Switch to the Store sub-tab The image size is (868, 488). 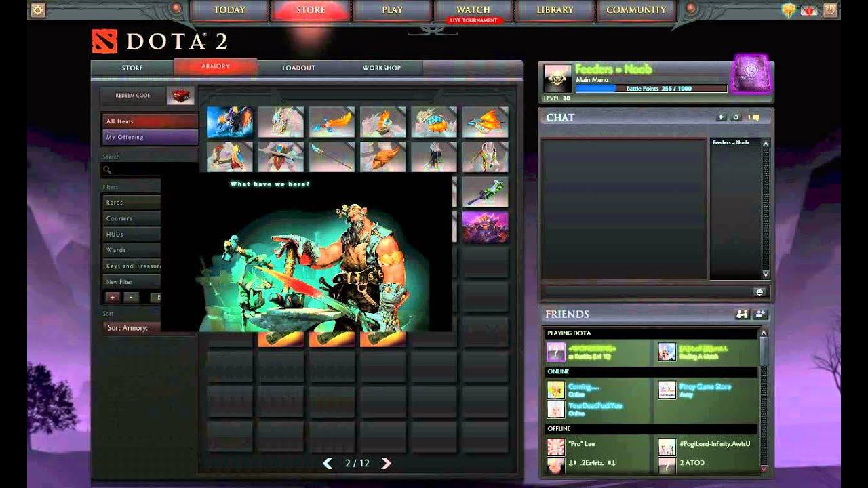pyautogui.click(x=132, y=68)
